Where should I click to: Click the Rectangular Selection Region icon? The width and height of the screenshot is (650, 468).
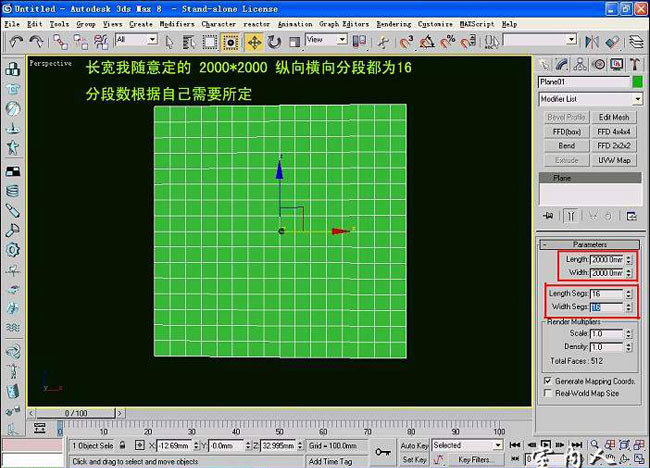pos(209,42)
